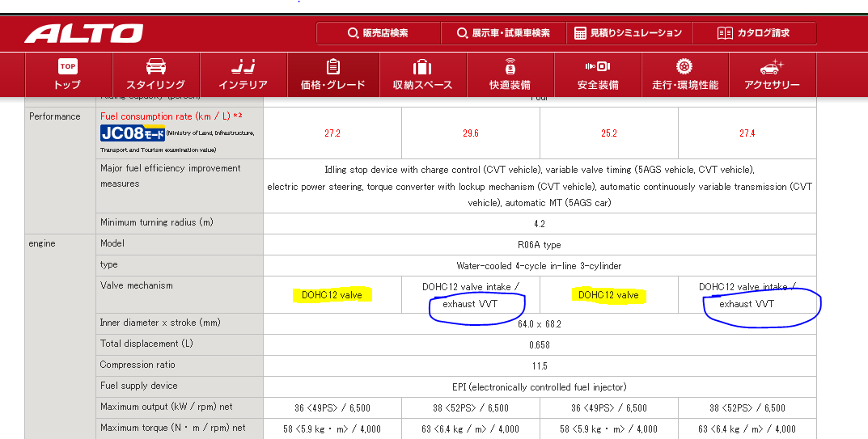Click the sensor icon above 安全装備

(x=598, y=66)
